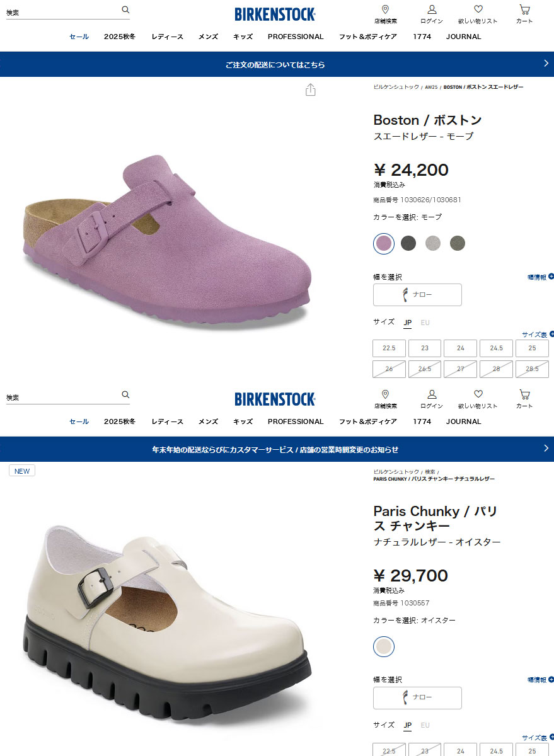Keep JP sizing selected for Paris Chunky
Screen dimensions: 554x756
click(x=407, y=725)
